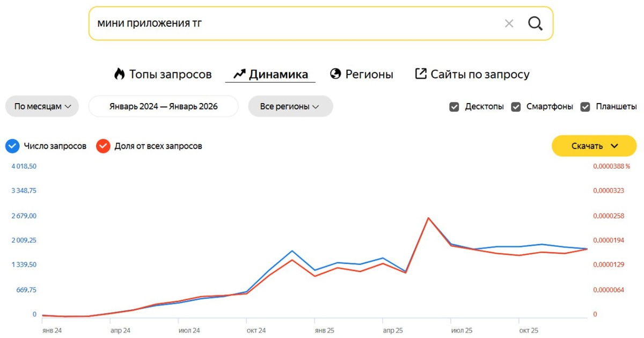
Task: Click the trending arrow Динамика icon
Action: [239, 74]
